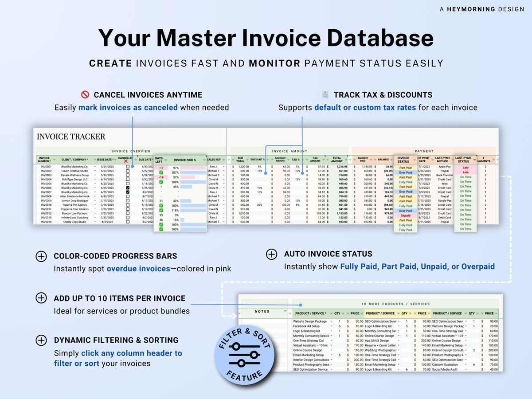Click the plus circle beside Add Up To 10 Items
Viewport: 532px width, 399px height.
tap(41, 298)
